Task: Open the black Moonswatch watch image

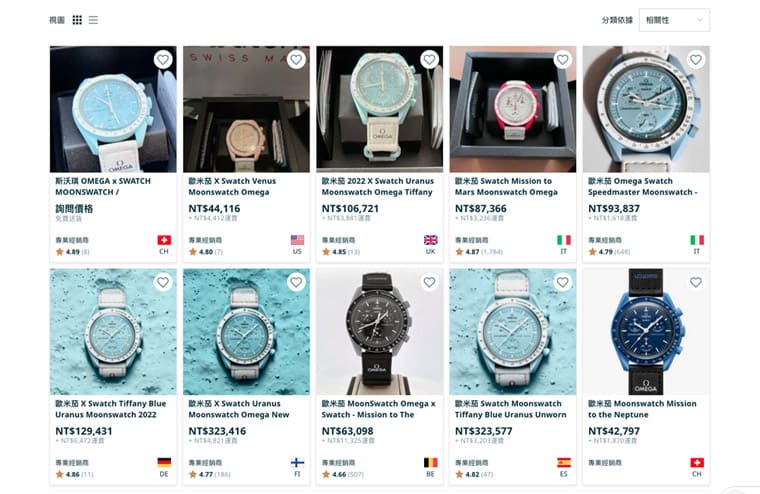Action: [380, 332]
